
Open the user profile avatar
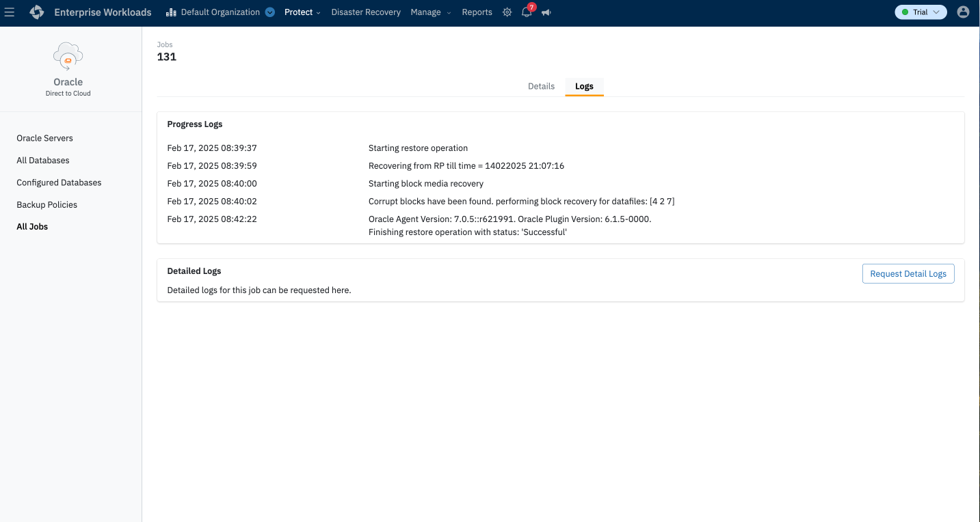pos(963,12)
